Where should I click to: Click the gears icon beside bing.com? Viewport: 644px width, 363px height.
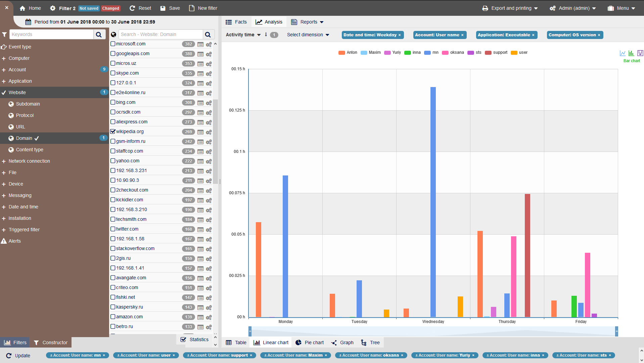(209, 103)
